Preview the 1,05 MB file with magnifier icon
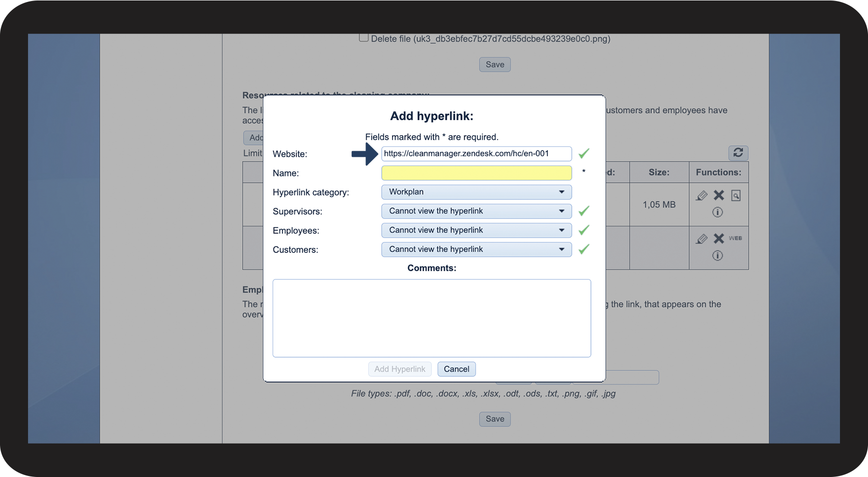868x477 pixels. pos(736,196)
